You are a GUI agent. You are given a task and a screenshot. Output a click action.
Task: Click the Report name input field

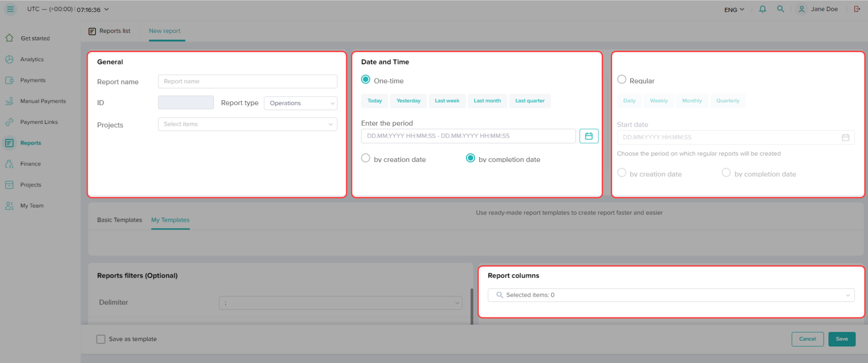pos(248,81)
